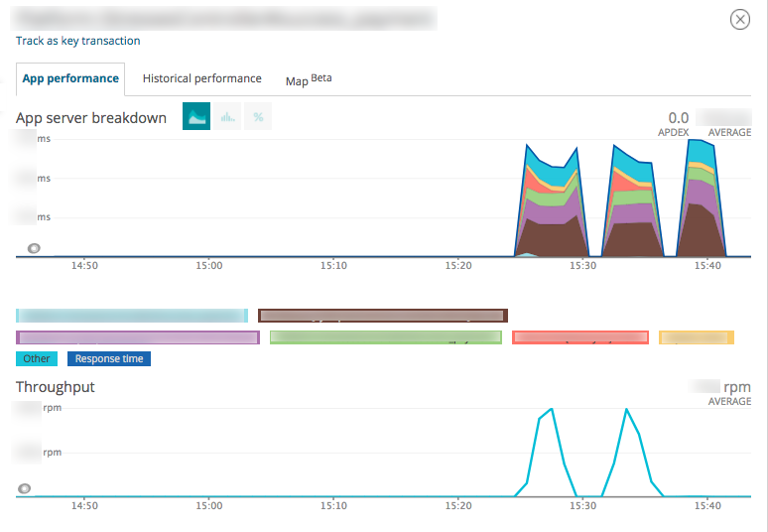The height and width of the screenshot is (532, 768).
Task: Open the App performance tab
Action: (x=70, y=78)
